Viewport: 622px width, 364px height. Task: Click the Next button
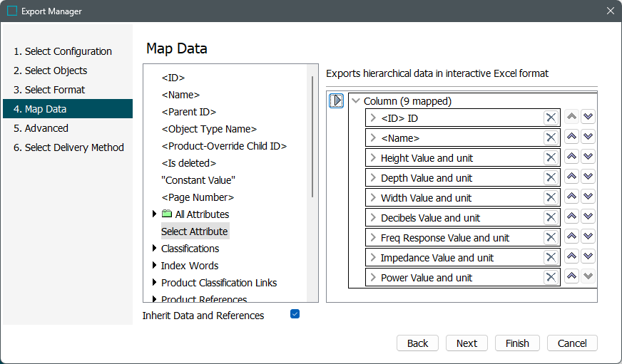click(x=466, y=343)
